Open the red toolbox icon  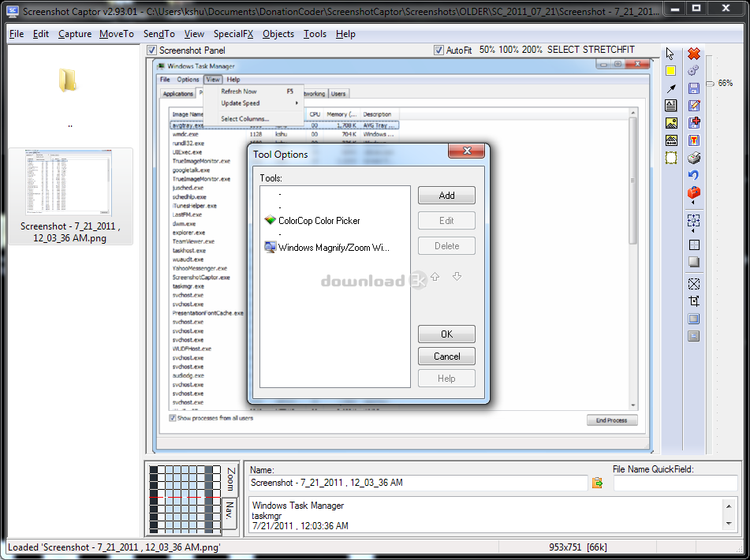click(693, 192)
